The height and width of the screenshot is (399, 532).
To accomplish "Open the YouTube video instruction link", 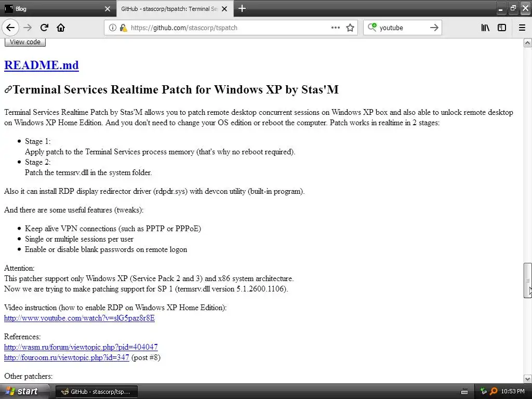I will (79, 318).
